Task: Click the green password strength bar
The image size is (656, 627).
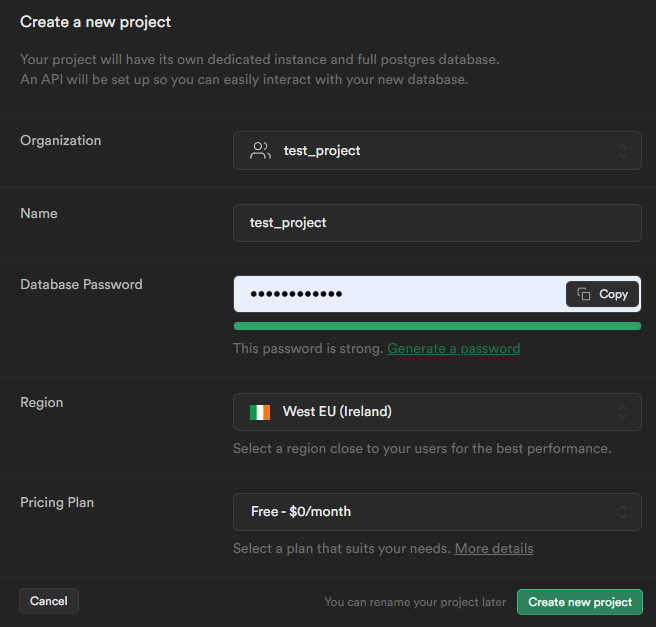Action: point(437,326)
